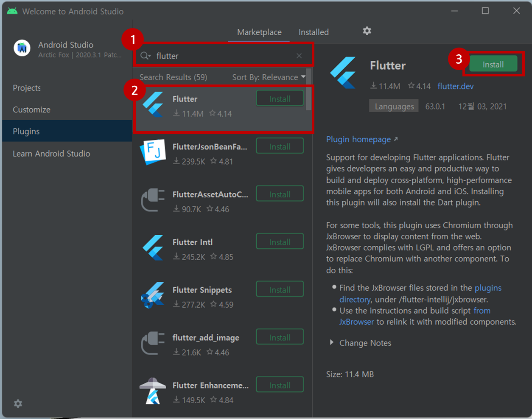Open the Sort By Relevance dropdown
This screenshot has width=532, height=419.
269,77
